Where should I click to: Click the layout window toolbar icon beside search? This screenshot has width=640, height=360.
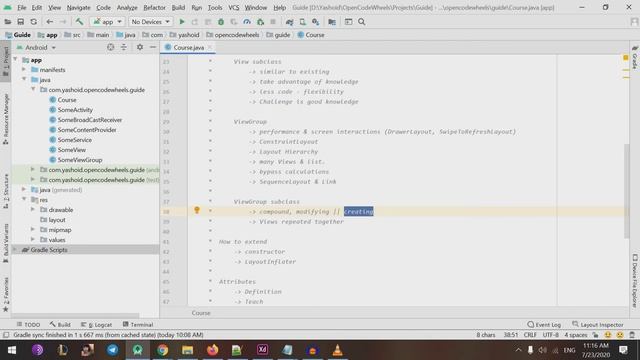coord(348,22)
